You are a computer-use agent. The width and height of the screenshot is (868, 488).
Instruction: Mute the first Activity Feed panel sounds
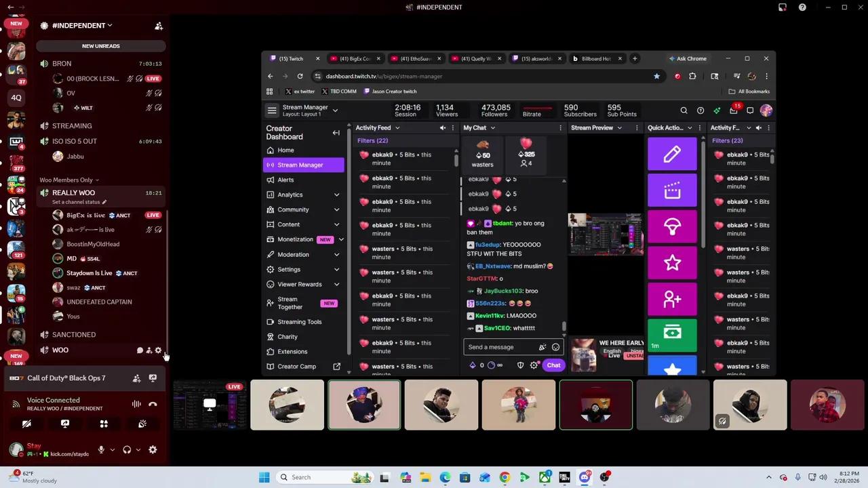[443, 128]
